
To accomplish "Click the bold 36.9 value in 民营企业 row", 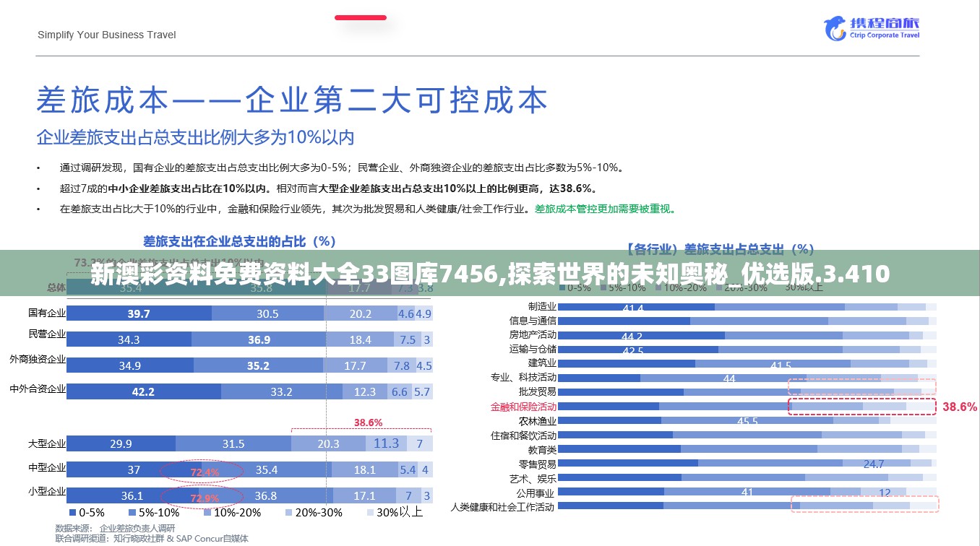I will (x=259, y=339).
